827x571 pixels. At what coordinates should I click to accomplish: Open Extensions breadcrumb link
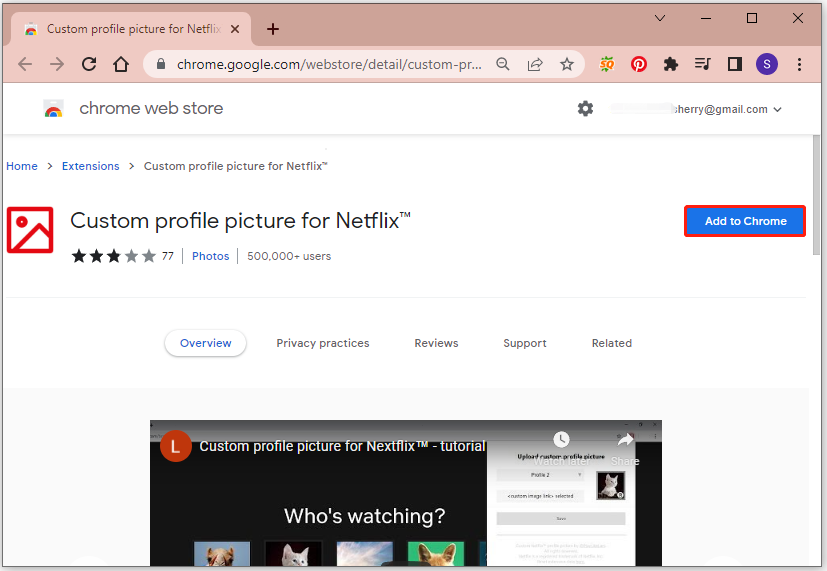(x=91, y=166)
